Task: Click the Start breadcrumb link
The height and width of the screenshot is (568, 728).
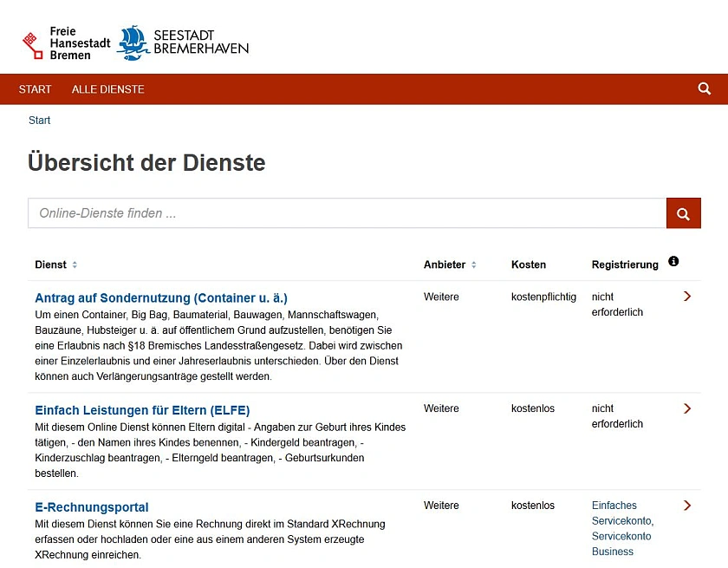Action: pos(39,120)
